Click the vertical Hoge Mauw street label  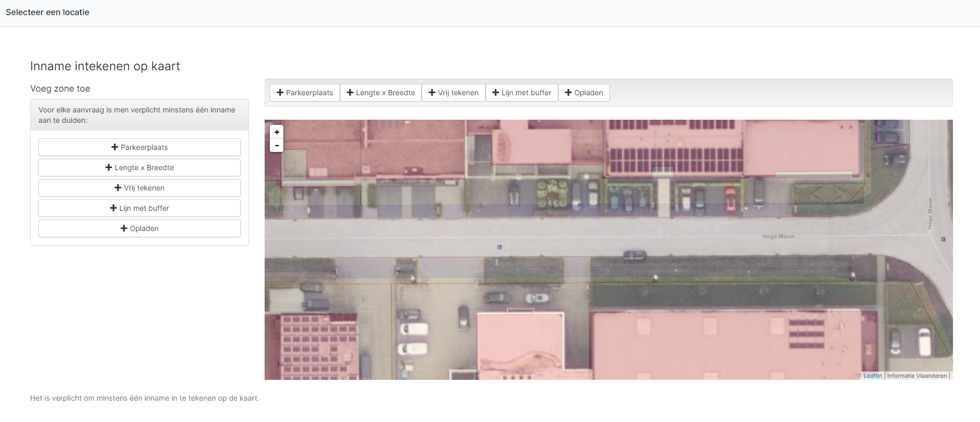point(930,213)
